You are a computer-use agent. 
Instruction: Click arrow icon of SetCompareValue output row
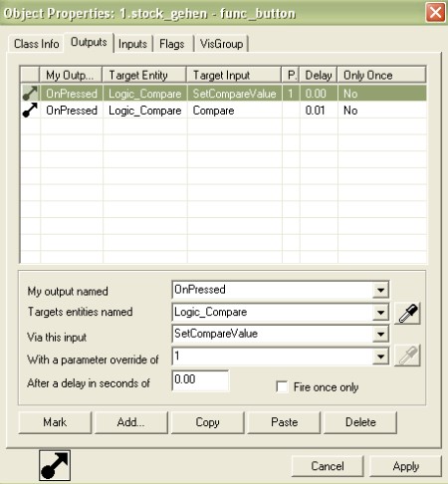point(30,94)
